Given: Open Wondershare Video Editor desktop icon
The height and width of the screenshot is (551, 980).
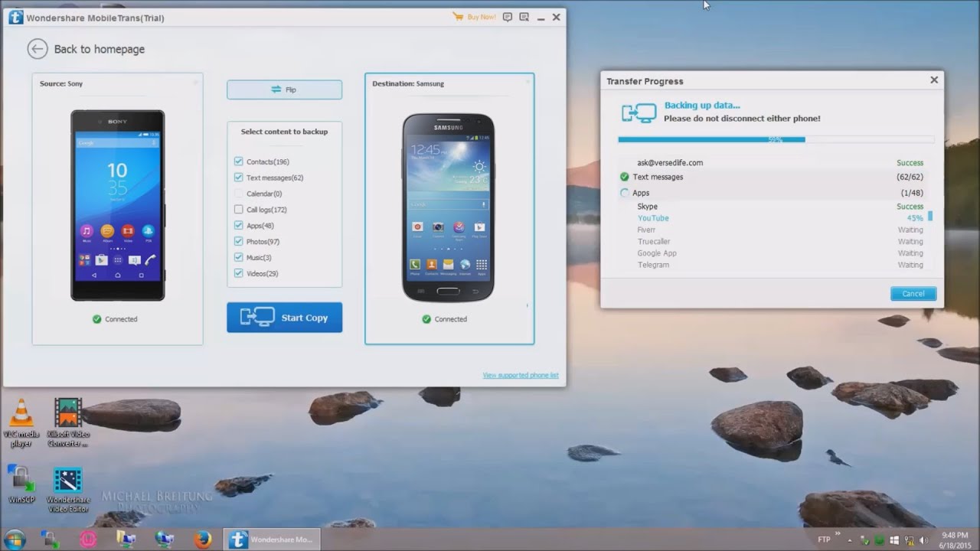Looking at the screenshot, I should click(67, 490).
